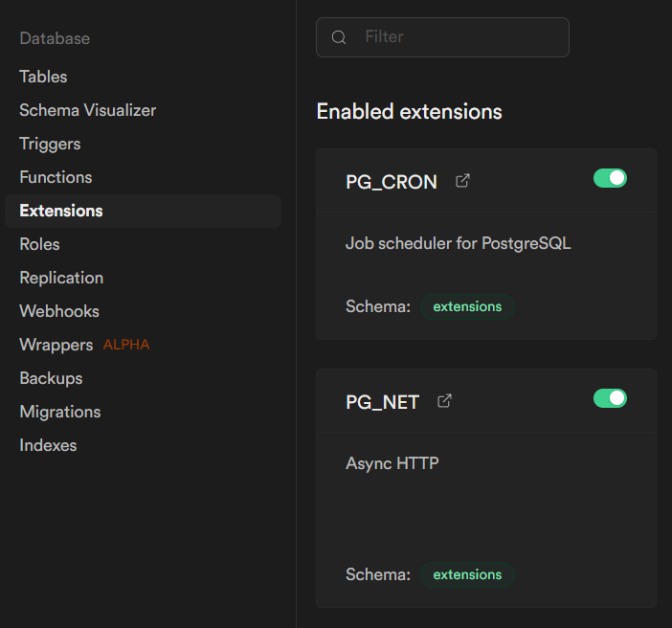Select Extensions sidebar item
672x628 pixels.
[61, 211]
